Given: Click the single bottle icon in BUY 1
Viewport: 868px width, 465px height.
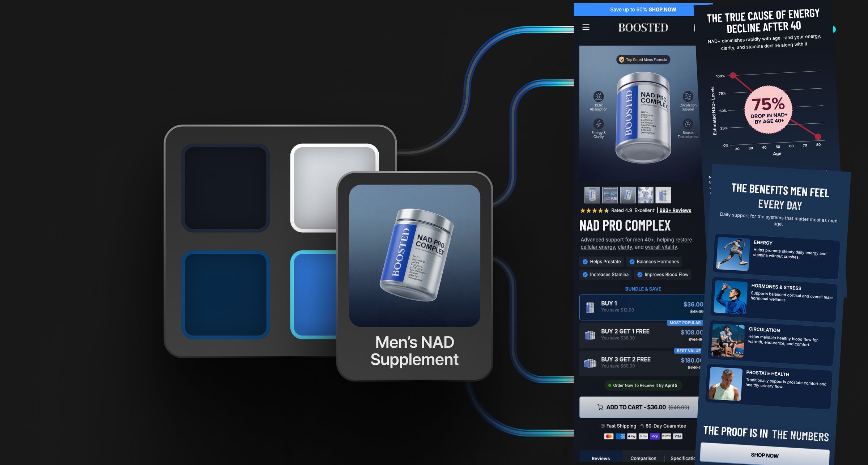Looking at the screenshot, I should 590,308.
